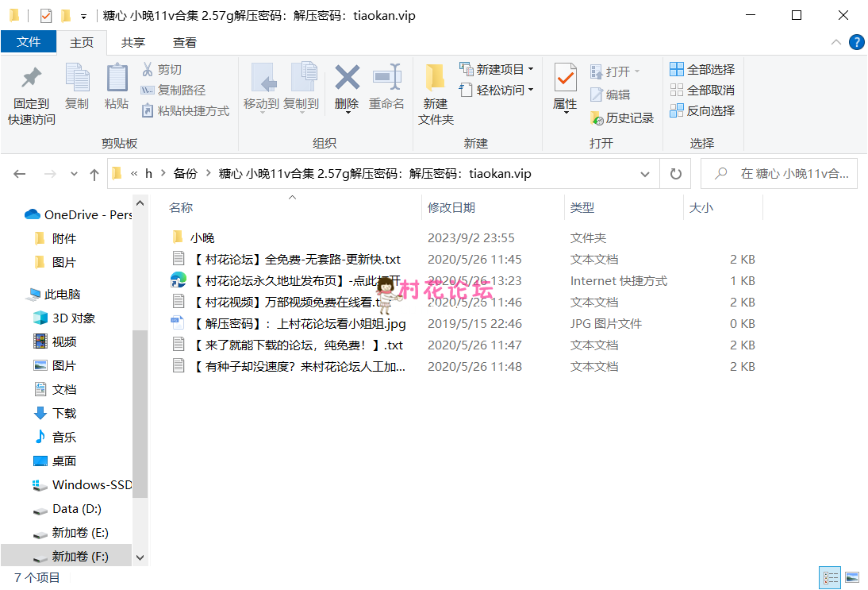868x590 pixels.
Task: Click the navigation pane scroll up arrow
Action: pyautogui.click(x=140, y=203)
